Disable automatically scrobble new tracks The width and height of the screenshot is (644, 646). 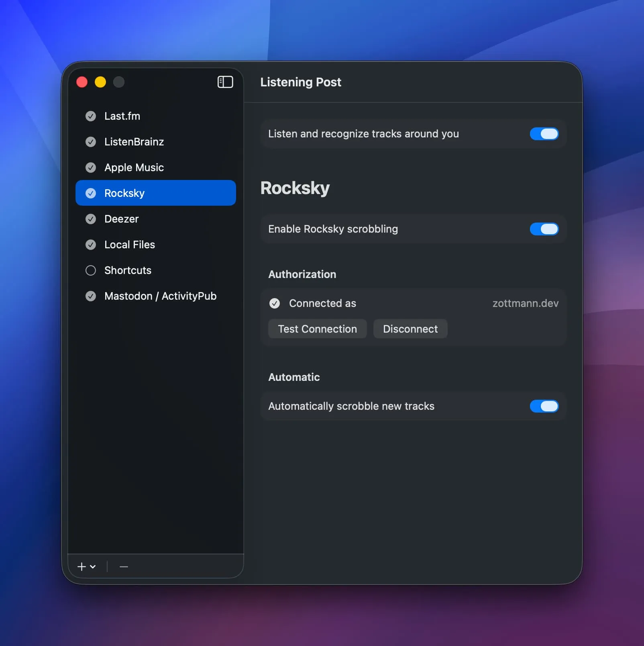point(544,406)
